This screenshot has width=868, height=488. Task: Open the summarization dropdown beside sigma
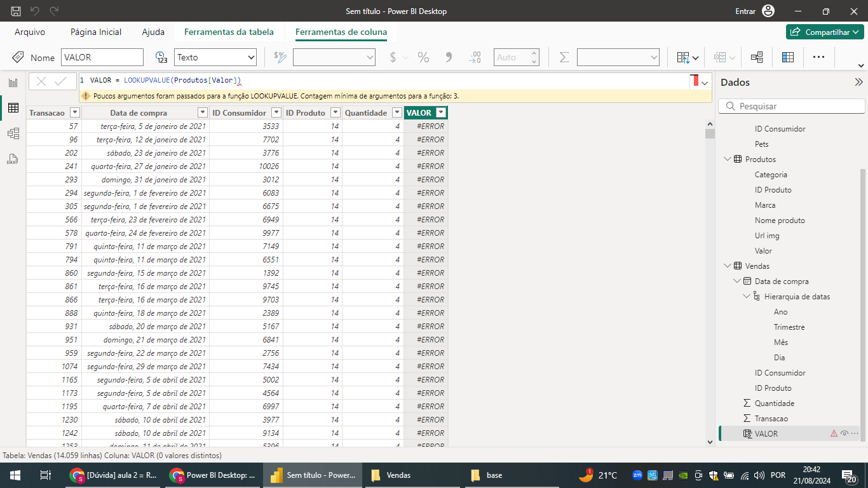click(x=618, y=57)
